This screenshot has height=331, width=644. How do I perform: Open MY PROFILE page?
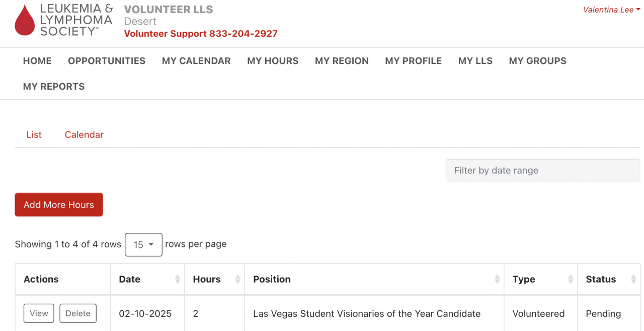(x=413, y=61)
